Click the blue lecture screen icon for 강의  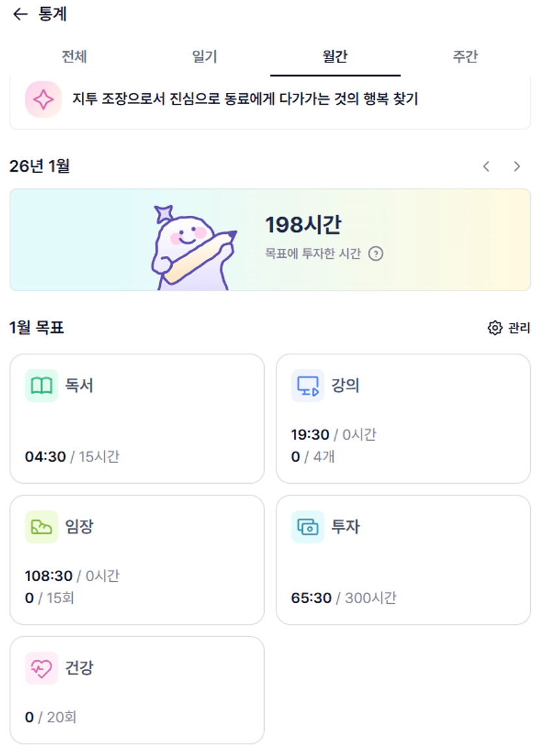pyautogui.click(x=308, y=385)
